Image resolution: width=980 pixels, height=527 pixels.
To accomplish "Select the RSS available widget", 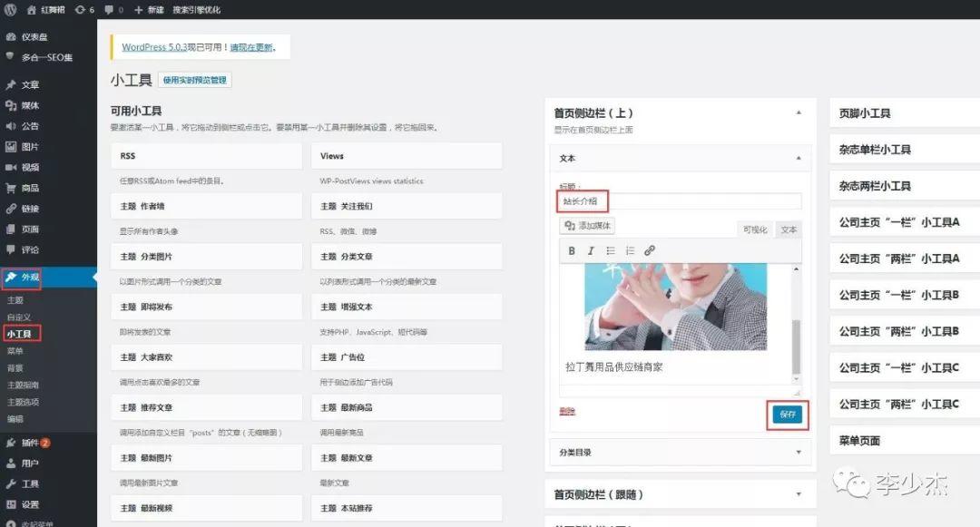I will coord(206,156).
